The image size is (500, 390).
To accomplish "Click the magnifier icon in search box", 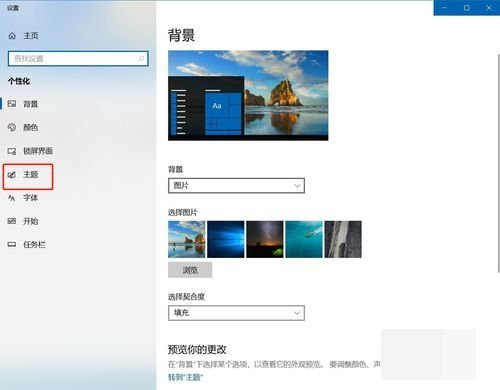I will pyautogui.click(x=141, y=59).
